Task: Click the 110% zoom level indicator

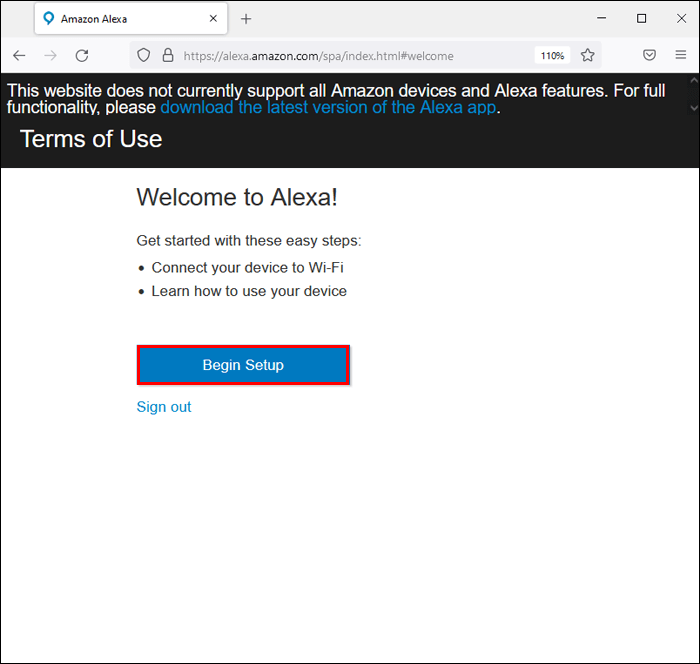Action: click(552, 56)
